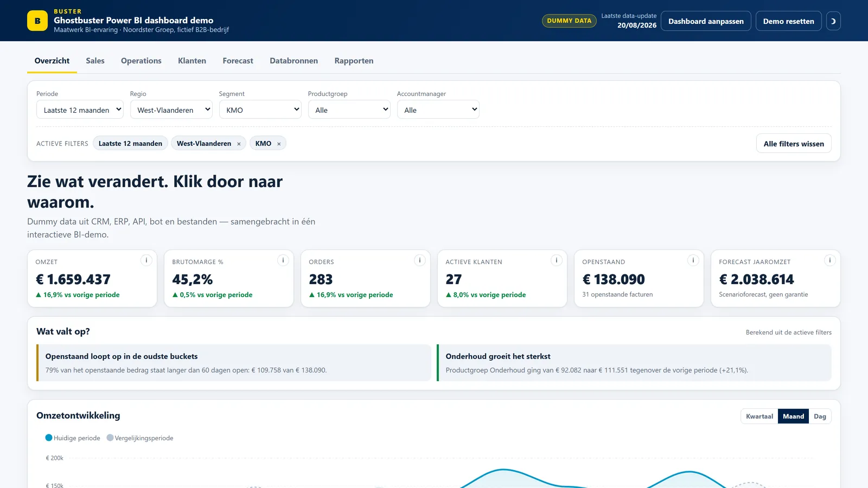
Task: Click the Buster yellow B logo
Action: [37, 21]
